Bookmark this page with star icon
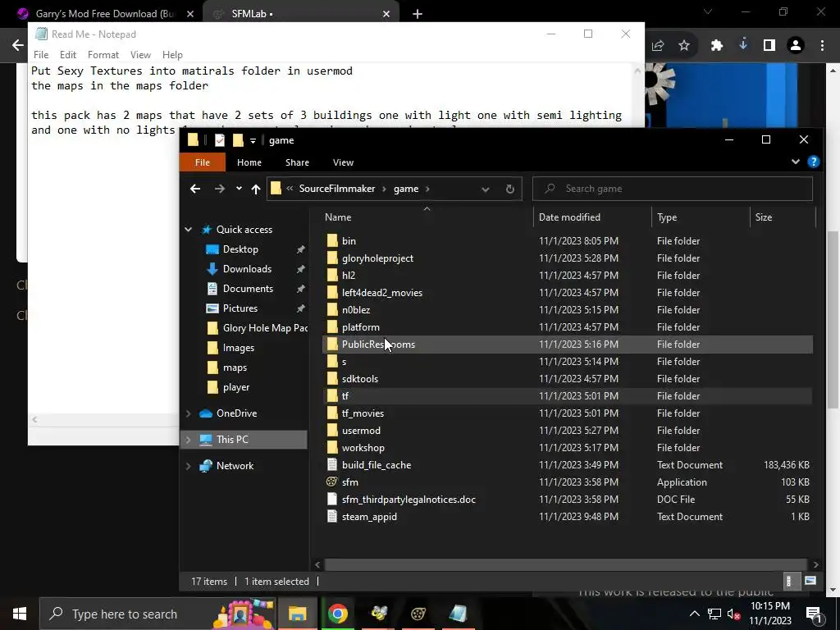This screenshot has width=840, height=630. [x=684, y=46]
